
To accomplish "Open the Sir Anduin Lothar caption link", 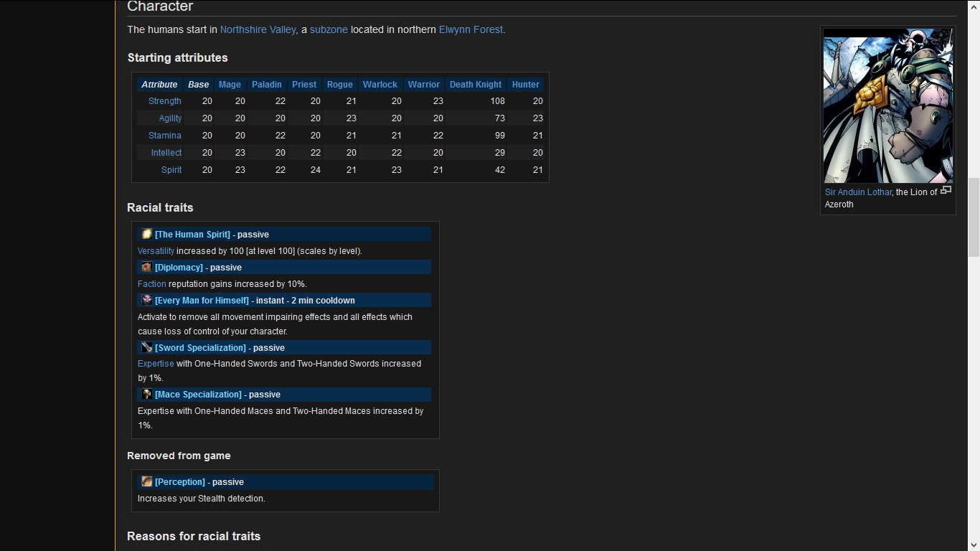I will pos(858,192).
